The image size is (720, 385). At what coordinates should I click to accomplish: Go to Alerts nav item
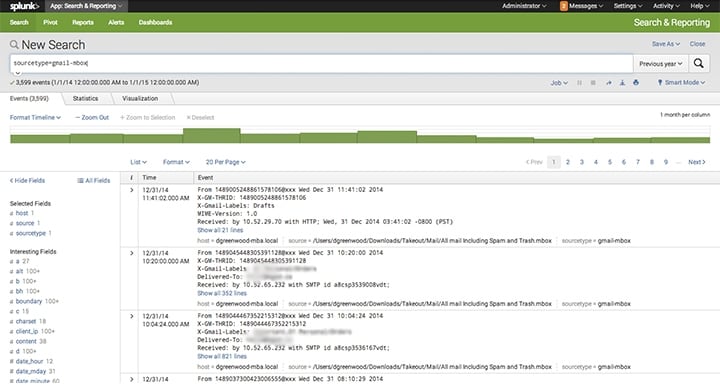[116, 23]
